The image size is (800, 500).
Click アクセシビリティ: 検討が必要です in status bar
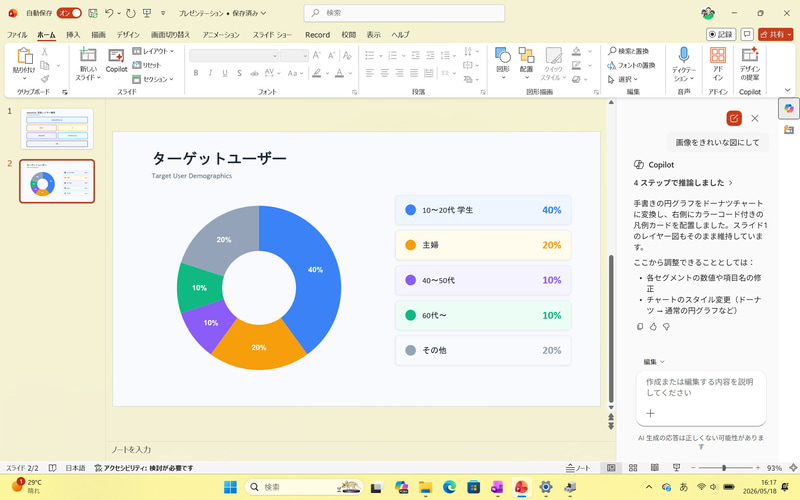click(144, 467)
